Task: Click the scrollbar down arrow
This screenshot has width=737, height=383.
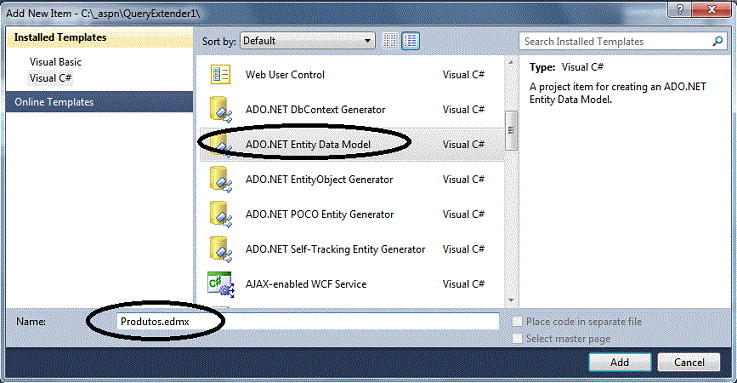Action: tap(511, 300)
